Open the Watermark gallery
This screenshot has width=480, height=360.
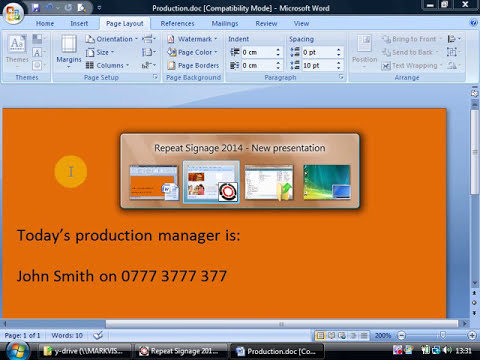[x=192, y=39]
